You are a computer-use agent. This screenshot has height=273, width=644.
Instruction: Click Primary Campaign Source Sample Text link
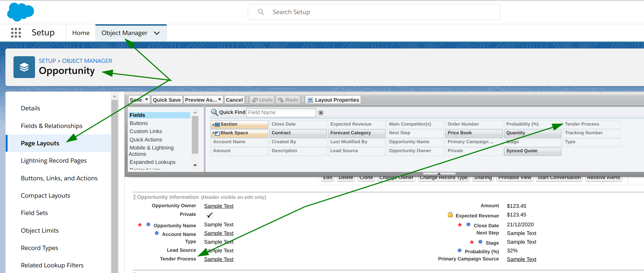point(522,259)
